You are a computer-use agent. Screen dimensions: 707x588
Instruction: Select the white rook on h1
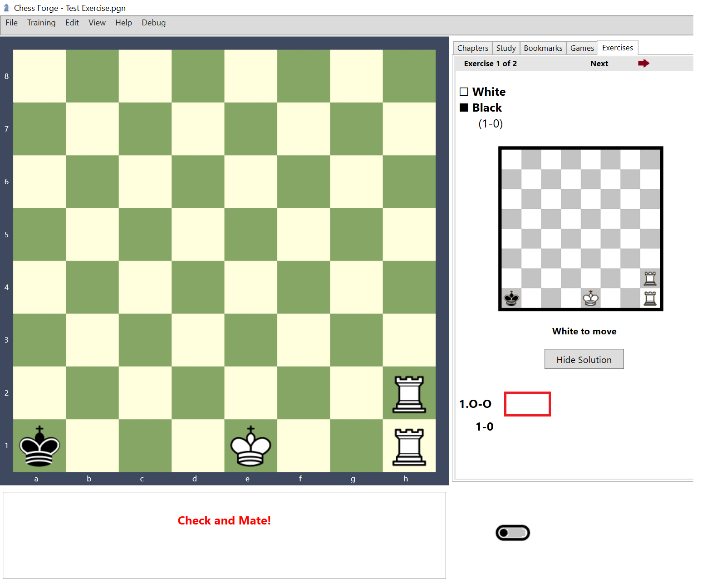409,447
